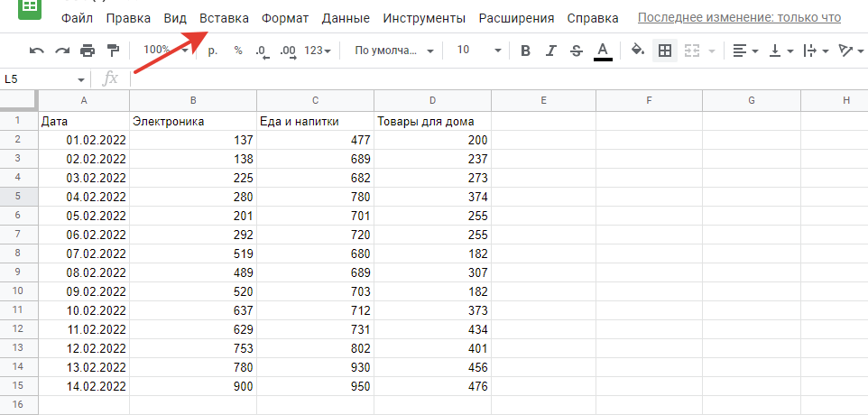Open the text color picker
This screenshot has width=868, height=415.
(x=603, y=51)
